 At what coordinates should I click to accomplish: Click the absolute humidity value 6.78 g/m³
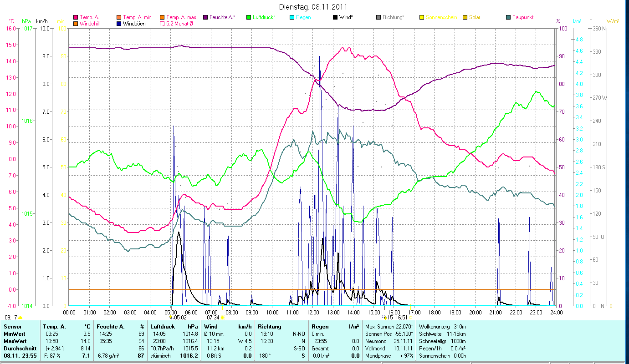(109, 356)
